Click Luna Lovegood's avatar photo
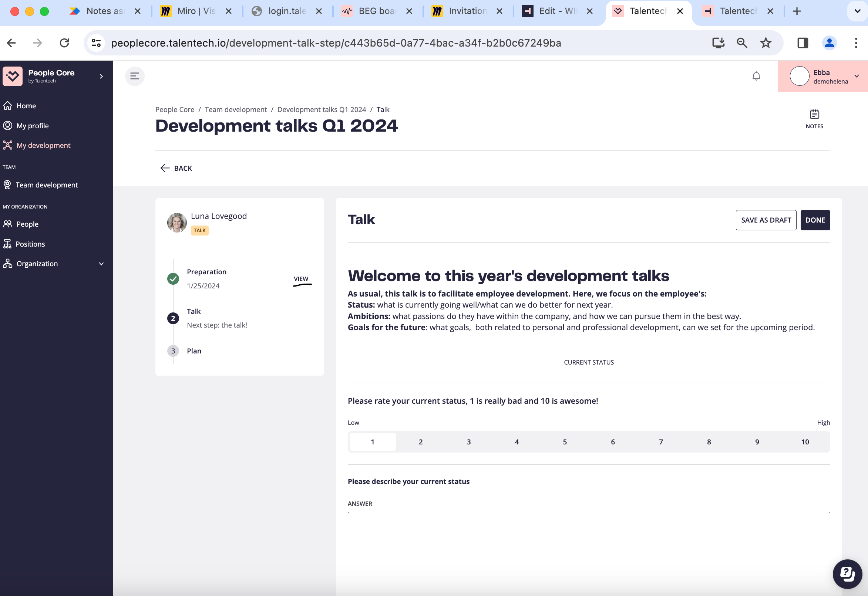Image resolution: width=868 pixels, height=596 pixels. 177,223
